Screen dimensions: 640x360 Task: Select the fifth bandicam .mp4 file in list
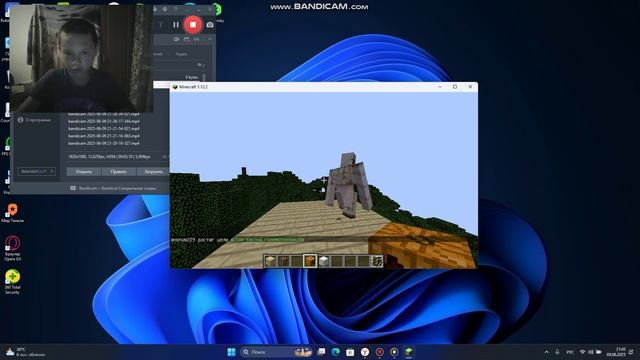[x=104, y=143]
